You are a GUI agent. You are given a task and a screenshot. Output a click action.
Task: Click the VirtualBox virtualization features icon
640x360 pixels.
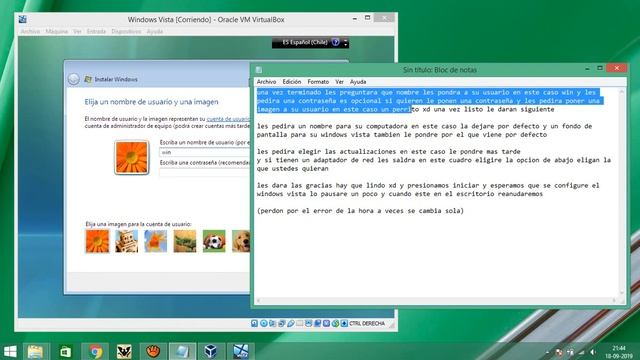tap(327, 323)
